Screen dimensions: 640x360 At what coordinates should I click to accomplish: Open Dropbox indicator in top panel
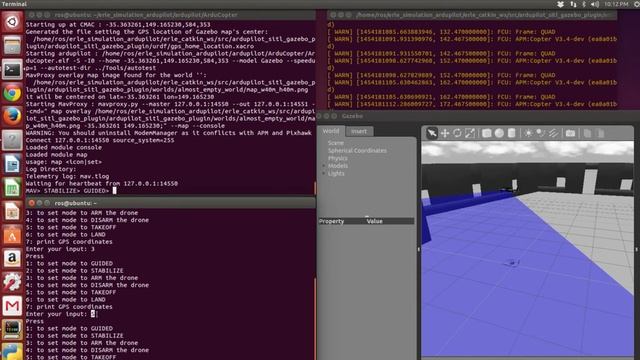pyautogui.click(x=560, y=4)
